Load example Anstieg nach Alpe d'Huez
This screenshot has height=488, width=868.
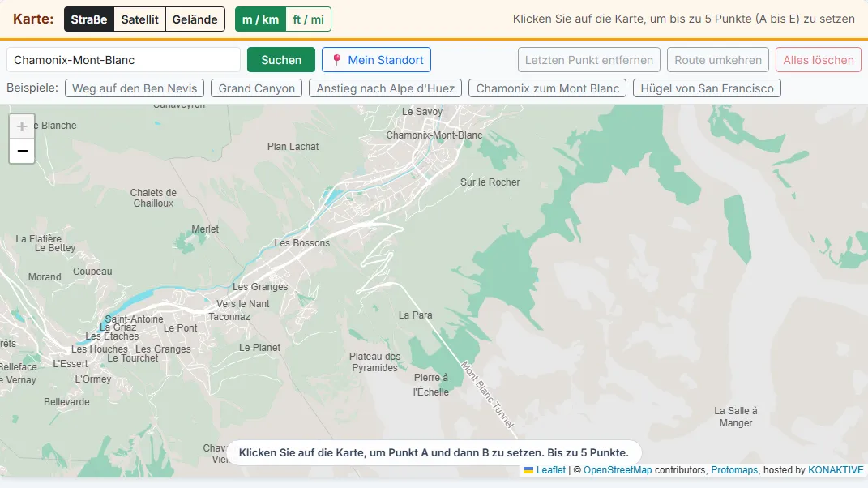(385, 88)
